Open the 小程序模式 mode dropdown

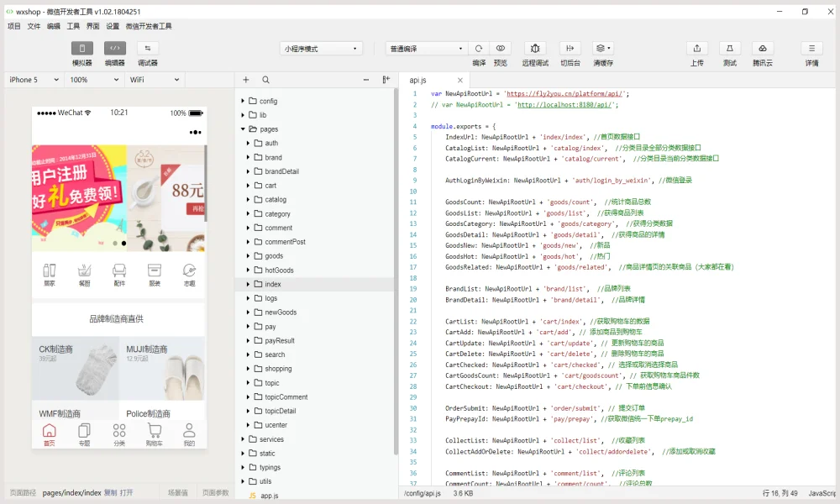pos(321,49)
